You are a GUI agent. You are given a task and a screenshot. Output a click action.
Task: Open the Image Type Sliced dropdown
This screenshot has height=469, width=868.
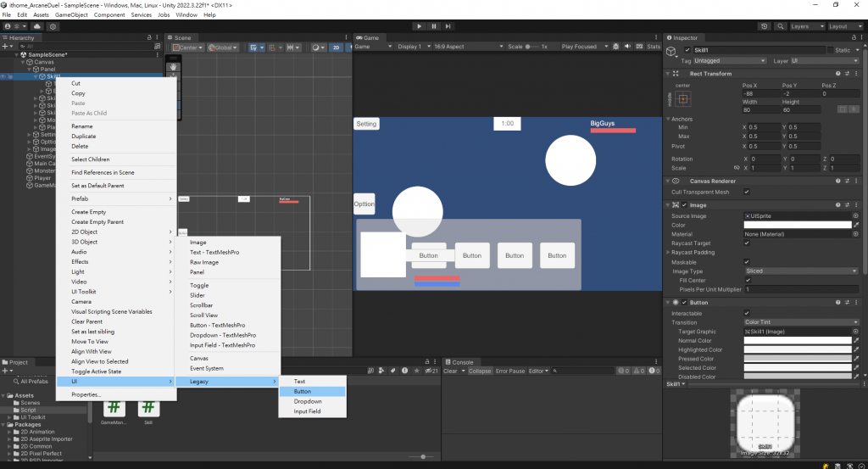pos(801,271)
